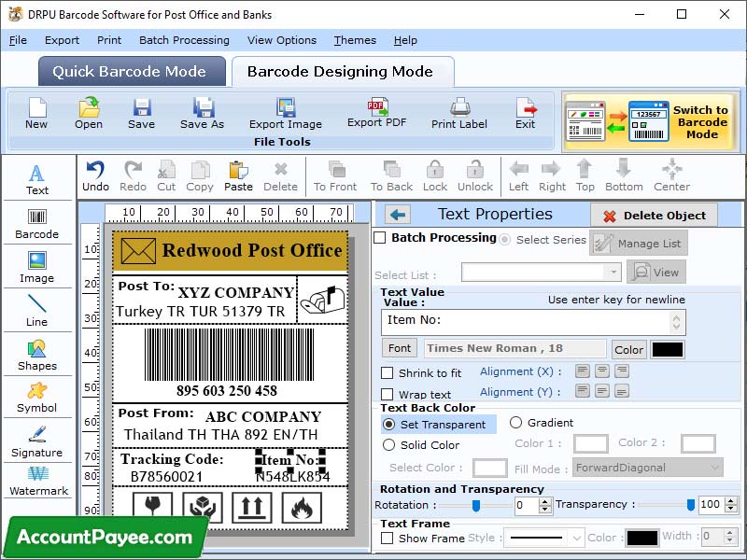Screen dimensions: 747x560
Task: Open the Fill Mode ForwardDiagonal dropdown
Action: coord(648,468)
